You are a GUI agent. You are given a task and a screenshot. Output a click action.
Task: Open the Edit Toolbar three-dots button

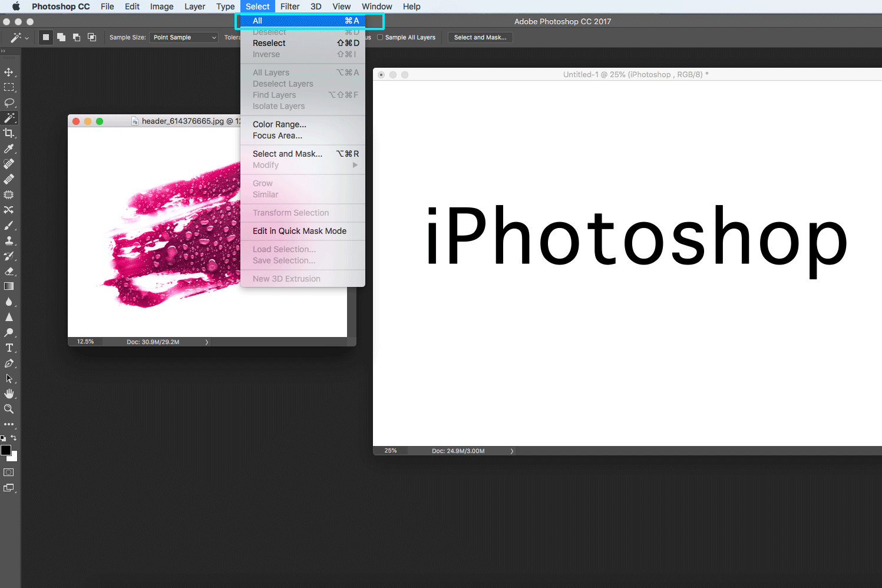tap(9, 424)
